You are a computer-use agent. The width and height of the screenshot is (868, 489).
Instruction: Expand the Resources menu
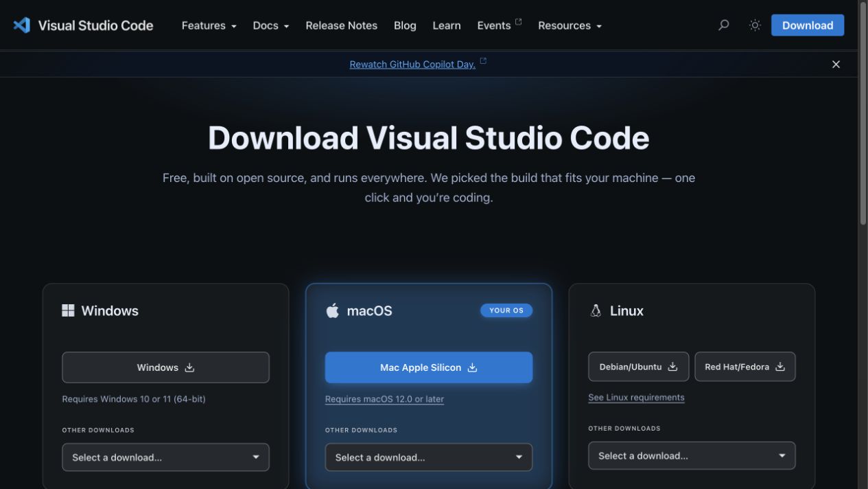570,25
